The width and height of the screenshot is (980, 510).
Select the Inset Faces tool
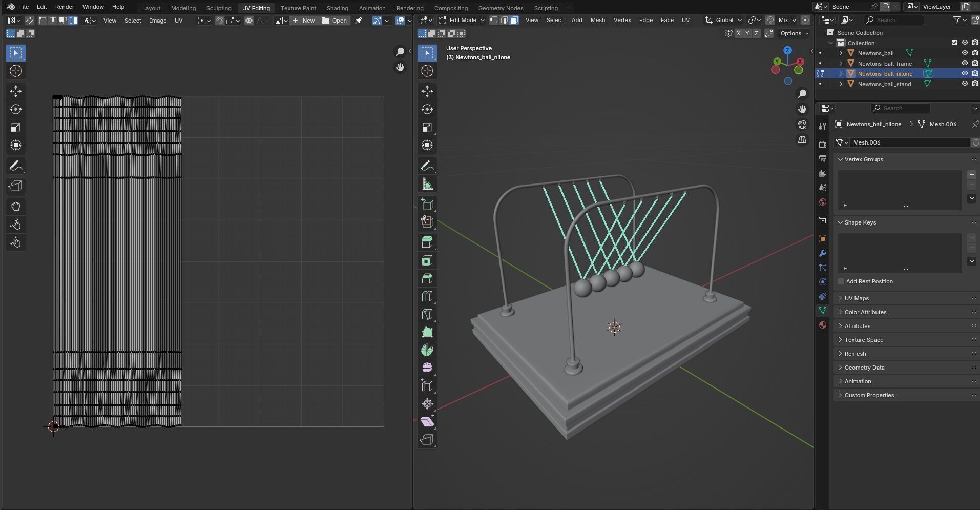click(427, 260)
